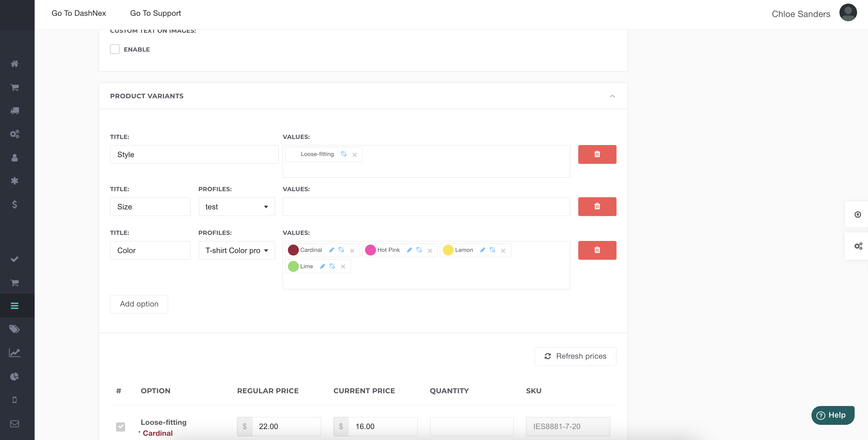Open the delivery truck sidebar icon
868x440 pixels.
point(15,111)
